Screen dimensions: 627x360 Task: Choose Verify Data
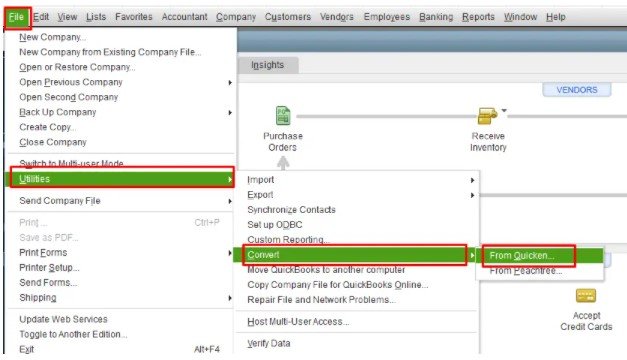(269, 344)
